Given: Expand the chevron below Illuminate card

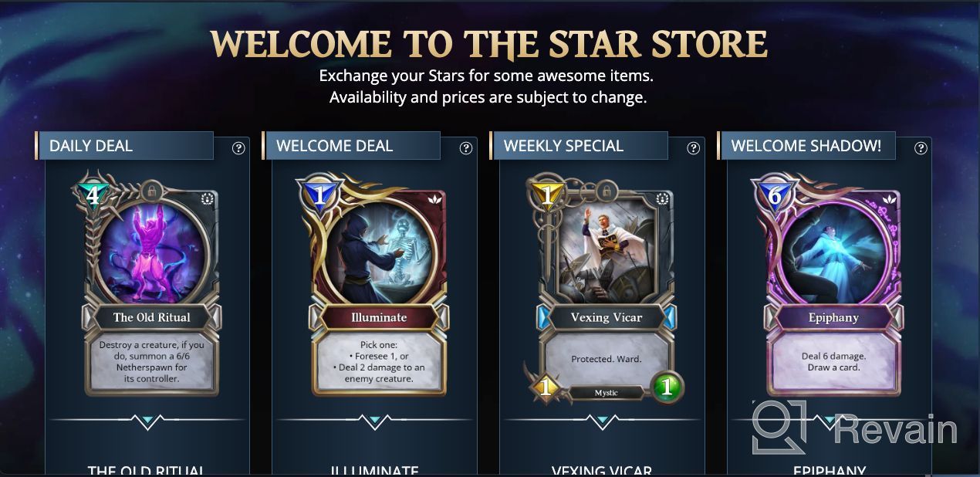Looking at the screenshot, I should pyautogui.click(x=375, y=421).
